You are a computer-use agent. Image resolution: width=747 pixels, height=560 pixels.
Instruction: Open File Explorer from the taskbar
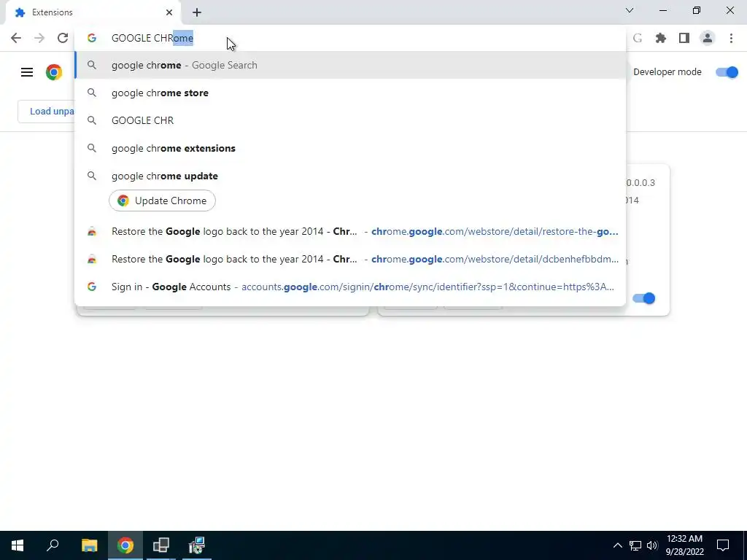click(x=89, y=545)
